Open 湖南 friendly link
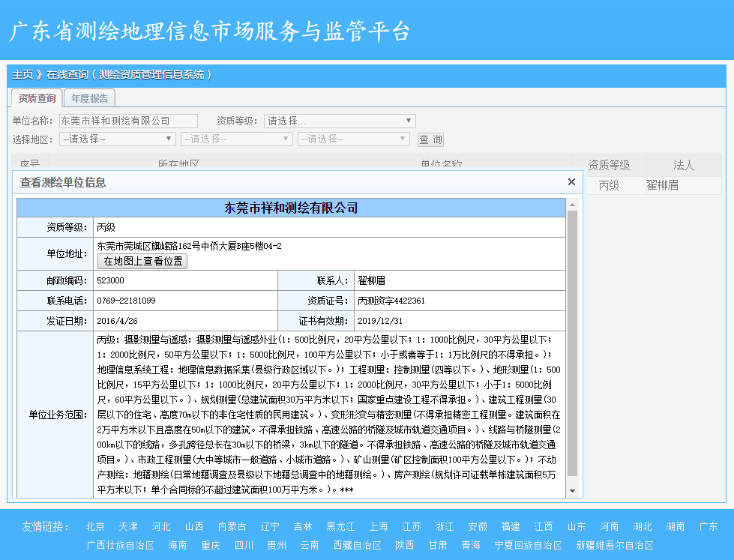Image resolution: width=734 pixels, height=560 pixels. click(x=675, y=526)
